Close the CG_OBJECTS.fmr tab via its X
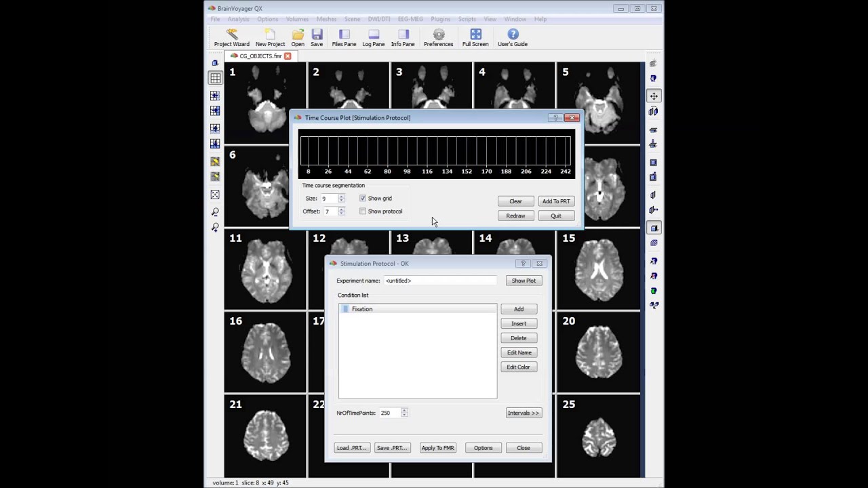The height and width of the screenshot is (488, 868). (288, 56)
